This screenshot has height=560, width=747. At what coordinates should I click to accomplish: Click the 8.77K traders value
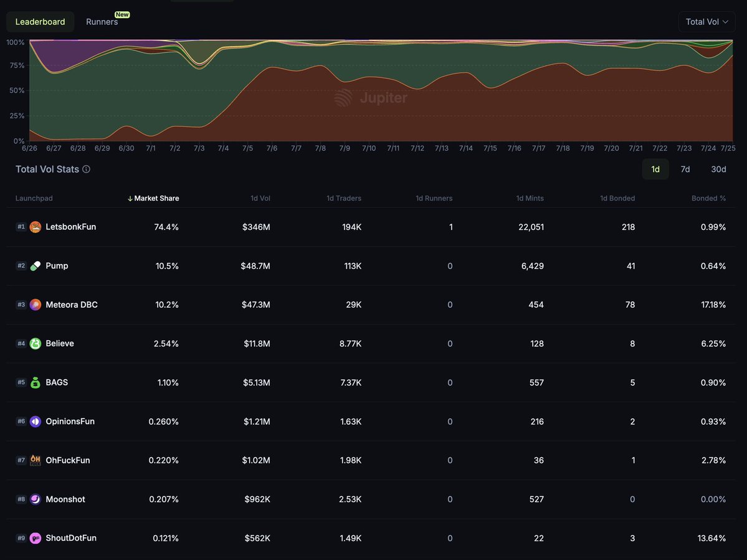[x=351, y=344]
